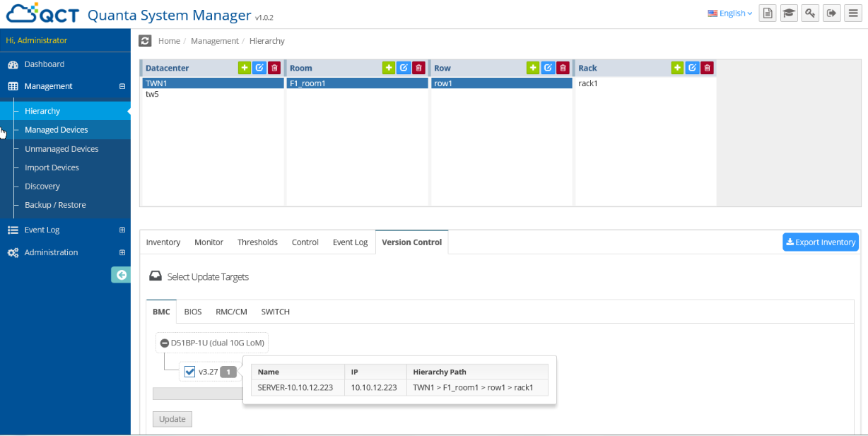This screenshot has height=436, width=868.
Task: Open the English language dropdown
Action: [x=730, y=13]
